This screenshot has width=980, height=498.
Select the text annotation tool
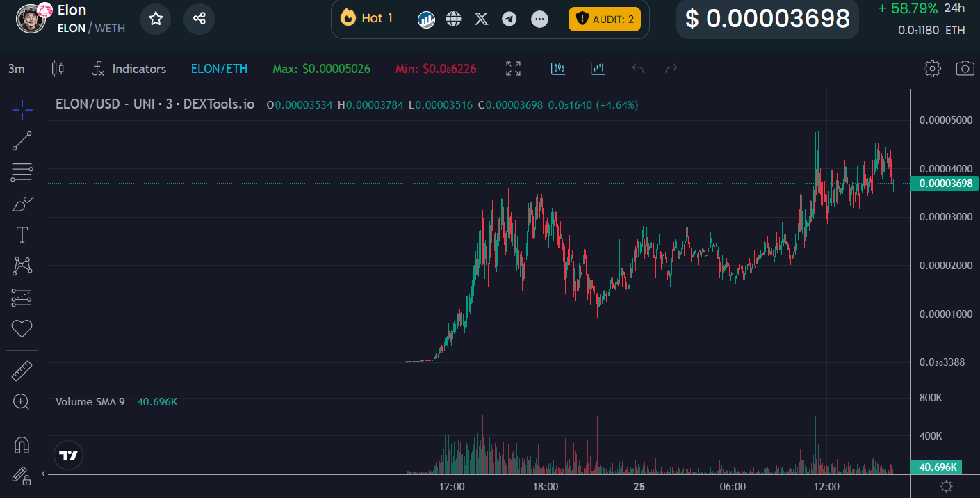pos(22,234)
